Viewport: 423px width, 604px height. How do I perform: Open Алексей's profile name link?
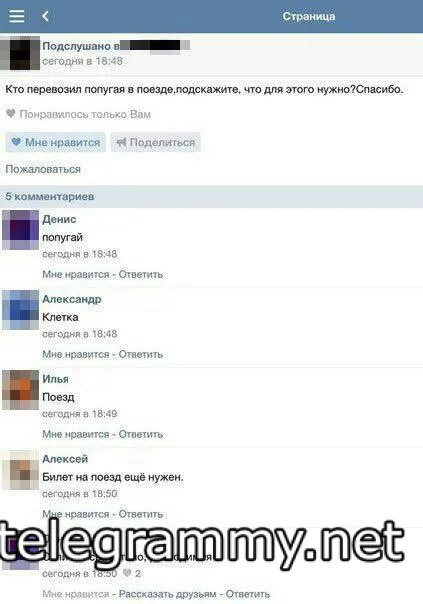pyautogui.click(x=65, y=459)
